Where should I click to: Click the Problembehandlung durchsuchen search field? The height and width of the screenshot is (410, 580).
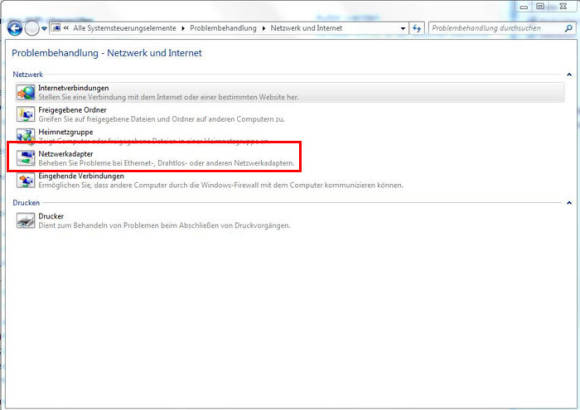click(497, 28)
